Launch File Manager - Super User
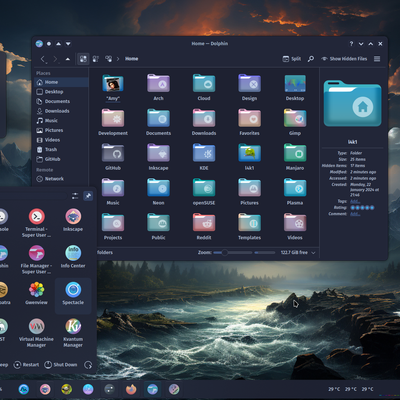The height and width of the screenshot is (400, 400). [36, 259]
